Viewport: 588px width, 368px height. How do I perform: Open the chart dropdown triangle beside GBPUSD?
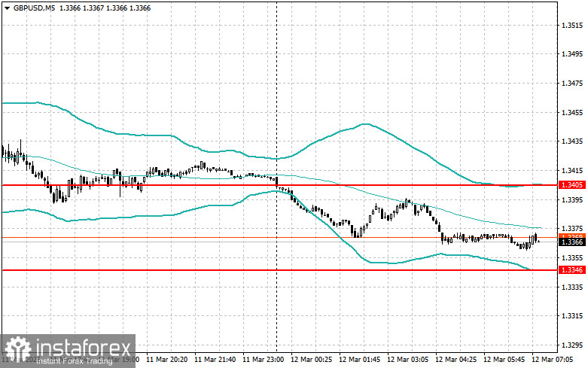(x=7, y=8)
